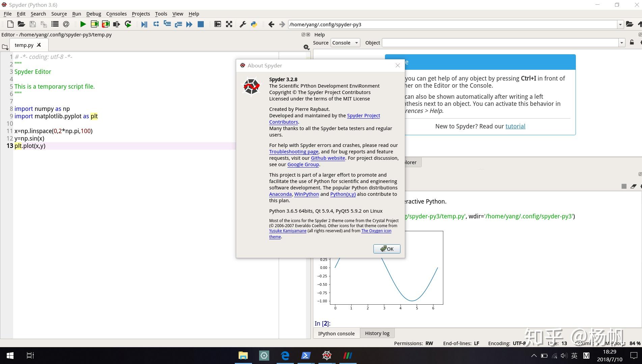This screenshot has height=364, width=642.
Task: Click the working directory path field
Action: pos(453,25)
